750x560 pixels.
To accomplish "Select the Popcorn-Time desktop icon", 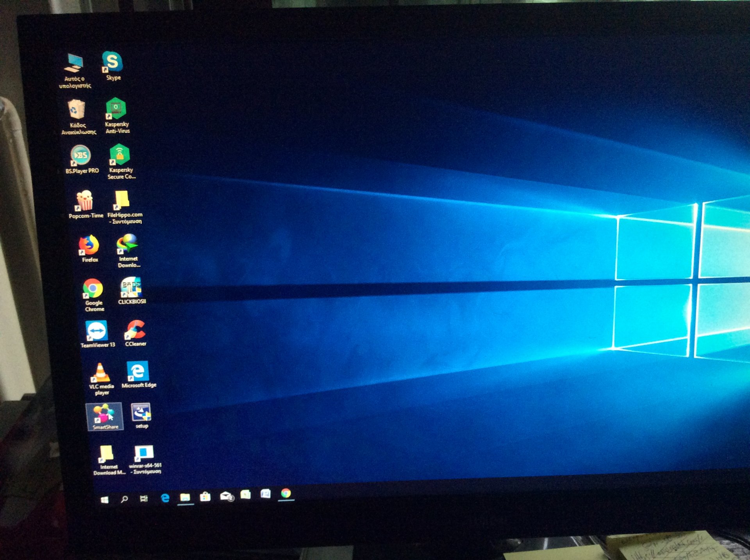I will pyautogui.click(x=85, y=204).
